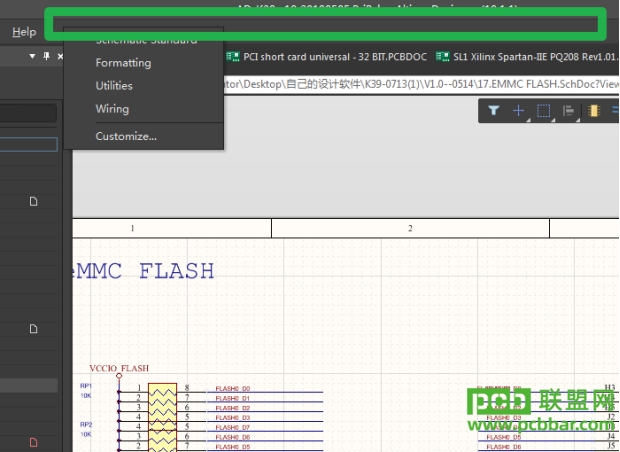Open the Customize... dialog entry
This screenshot has height=452, width=620.
pyautogui.click(x=126, y=136)
